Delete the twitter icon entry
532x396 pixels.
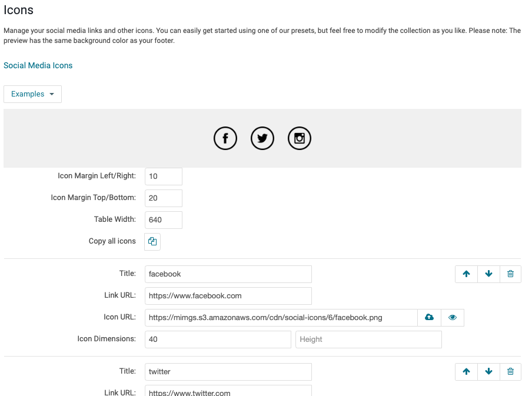coord(510,372)
